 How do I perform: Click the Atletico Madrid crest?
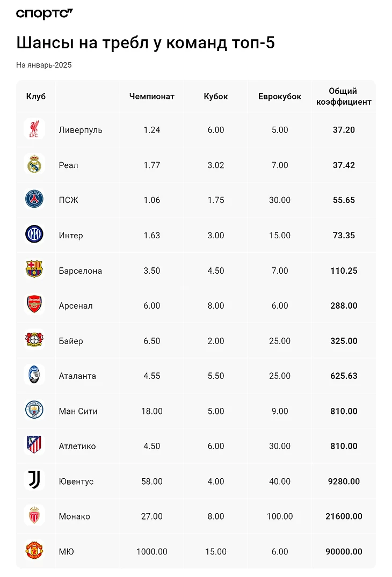point(34,445)
